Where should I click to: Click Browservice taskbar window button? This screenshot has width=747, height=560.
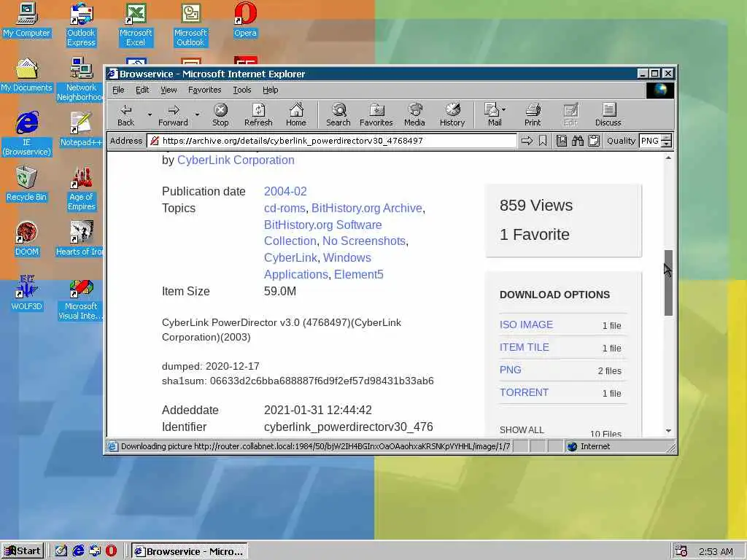[x=190, y=551]
